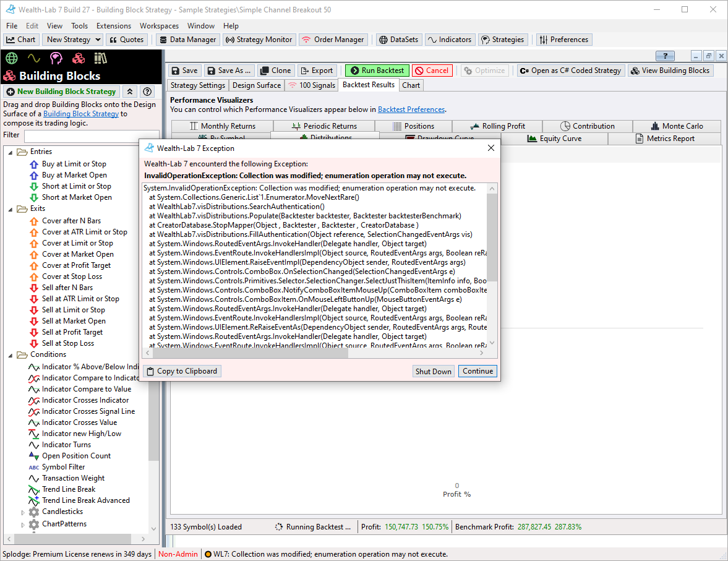Open the Backtest Preferences link
Image resolution: width=728 pixels, height=561 pixels.
pos(411,109)
